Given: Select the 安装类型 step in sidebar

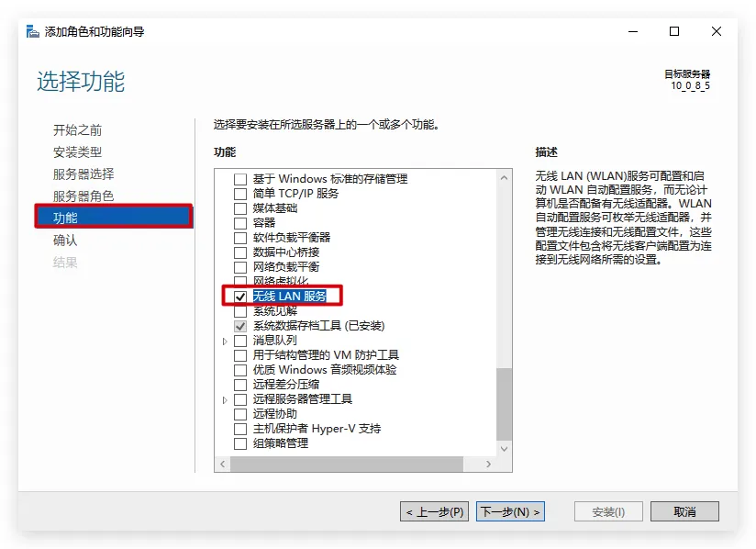Looking at the screenshot, I should pos(78,152).
